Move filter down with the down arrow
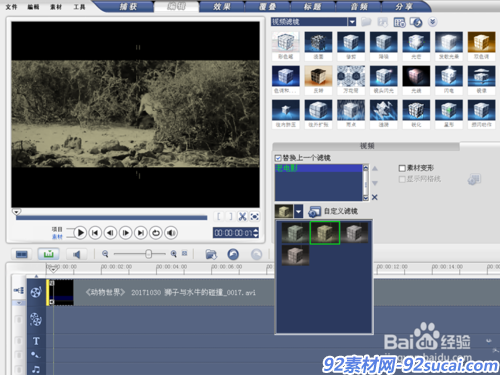 coord(375,183)
